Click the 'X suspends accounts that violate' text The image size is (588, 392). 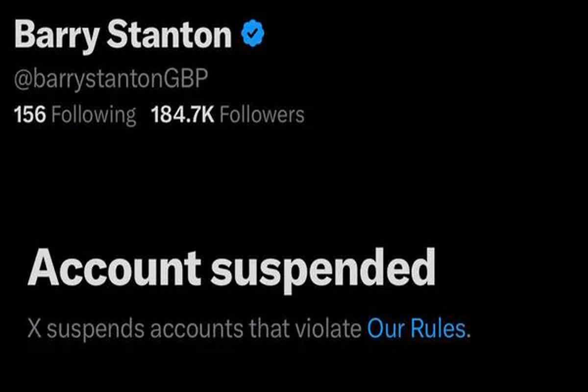click(195, 329)
